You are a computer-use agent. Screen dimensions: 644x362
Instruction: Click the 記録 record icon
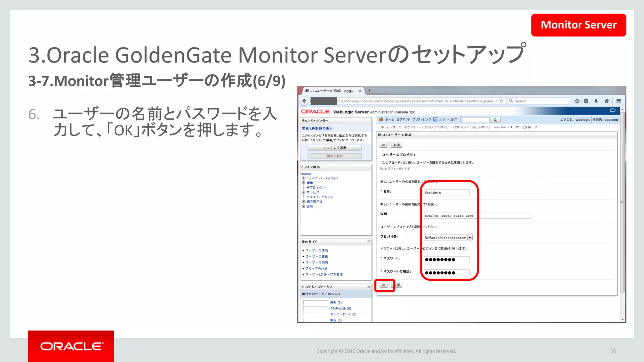(x=436, y=119)
